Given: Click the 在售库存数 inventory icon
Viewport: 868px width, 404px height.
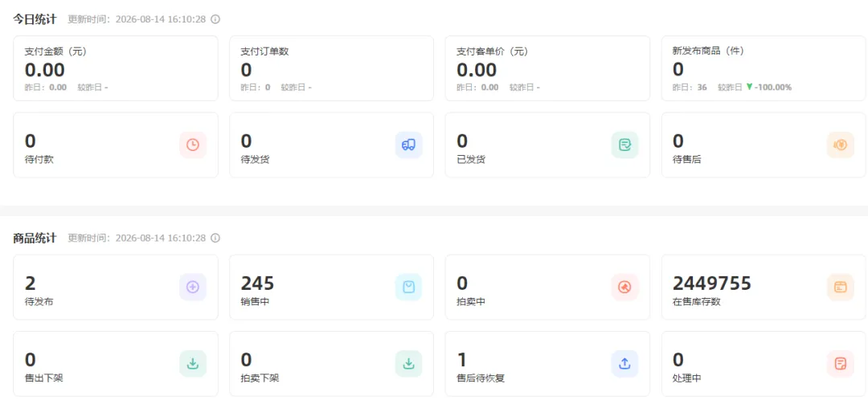Looking at the screenshot, I should tap(841, 288).
